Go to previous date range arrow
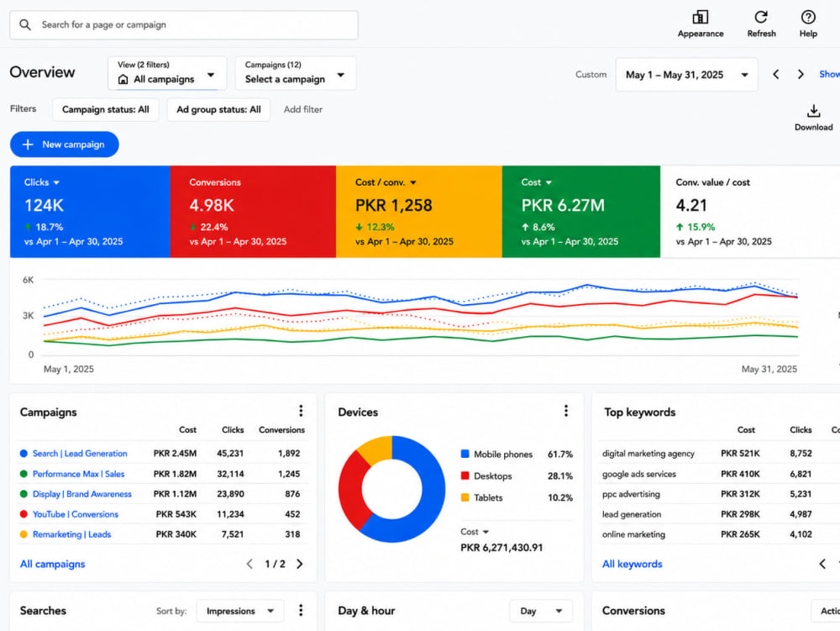This screenshot has height=631, width=840. tap(775, 75)
